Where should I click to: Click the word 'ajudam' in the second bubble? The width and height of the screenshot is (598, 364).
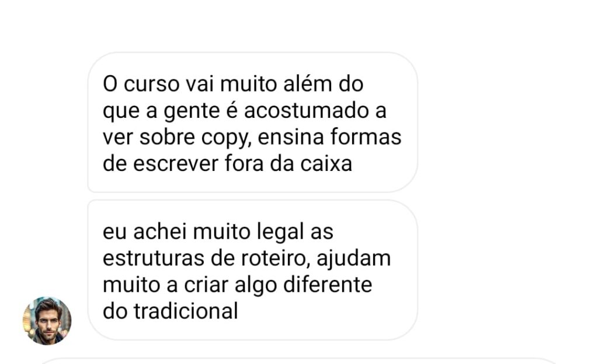click(x=353, y=259)
